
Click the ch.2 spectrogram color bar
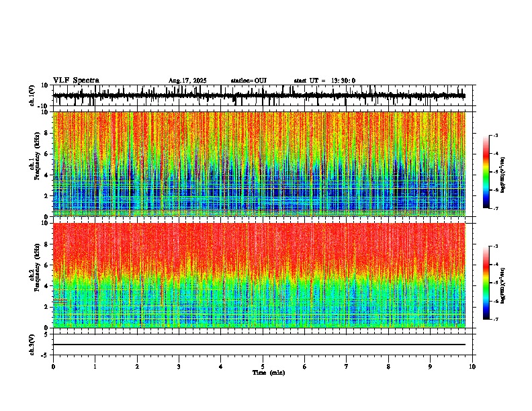[486, 283]
